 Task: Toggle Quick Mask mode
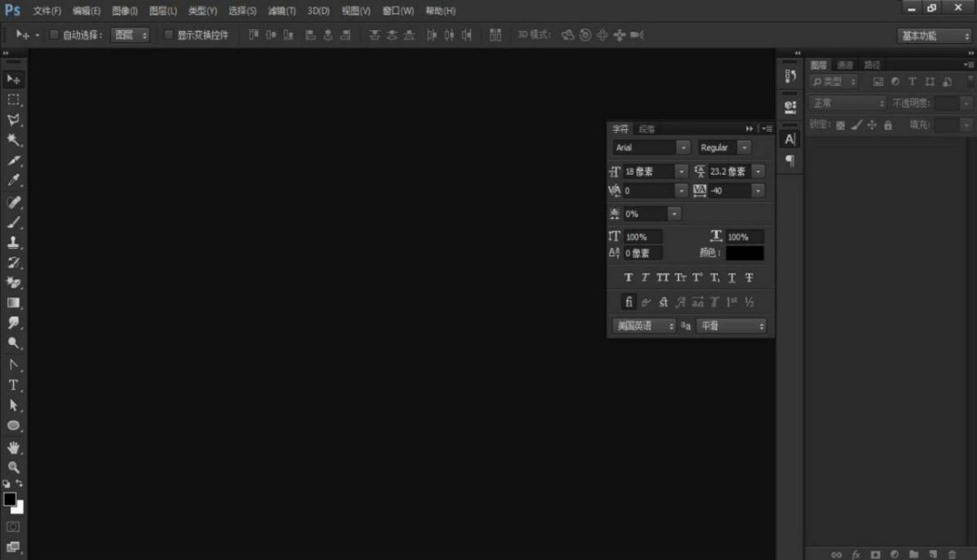[x=13, y=527]
